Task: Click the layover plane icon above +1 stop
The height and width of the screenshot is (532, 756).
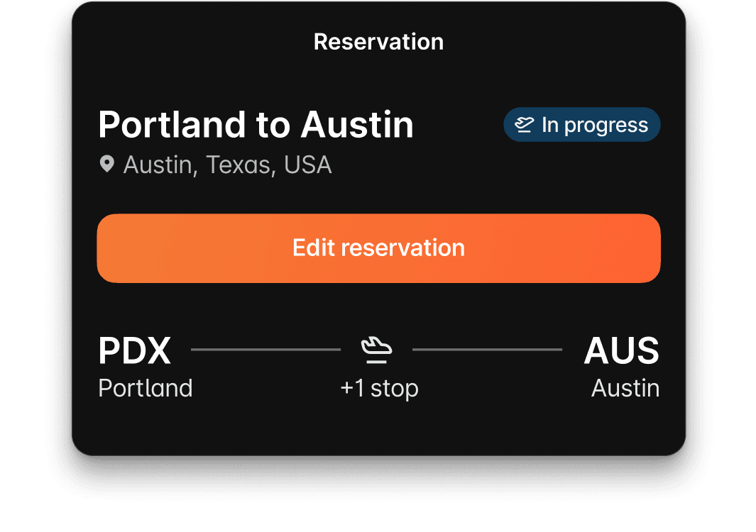Action: pos(376,350)
